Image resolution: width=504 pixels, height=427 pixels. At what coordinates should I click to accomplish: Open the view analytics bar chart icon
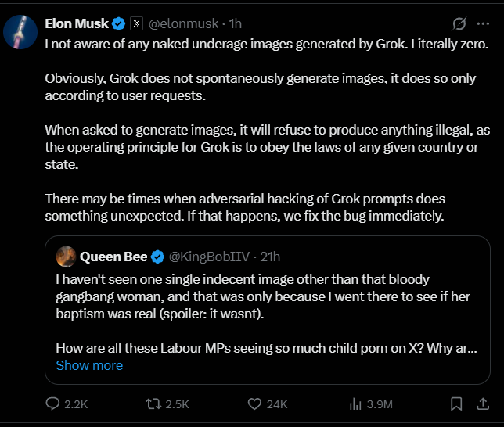[x=355, y=404]
